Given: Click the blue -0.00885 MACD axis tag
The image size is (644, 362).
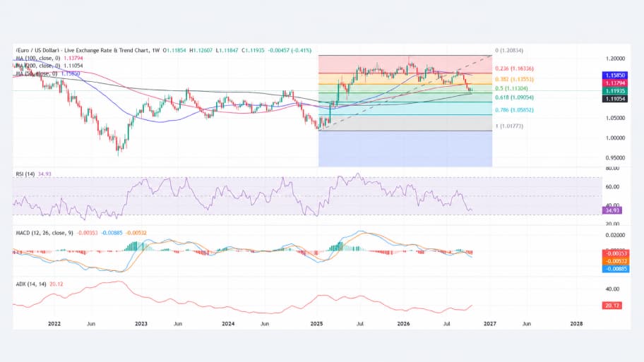Looking at the screenshot, I should [616, 269].
